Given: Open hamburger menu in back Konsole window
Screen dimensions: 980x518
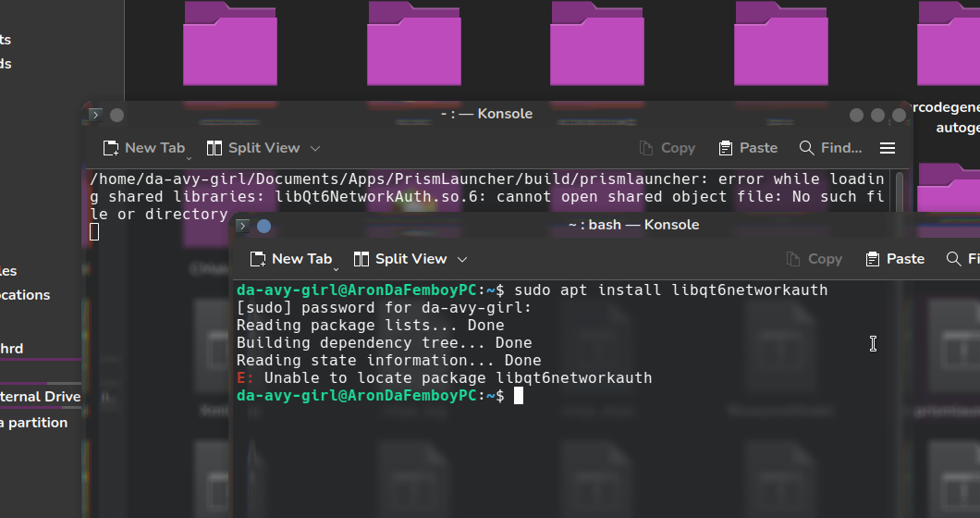Looking at the screenshot, I should [x=888, y=148].
